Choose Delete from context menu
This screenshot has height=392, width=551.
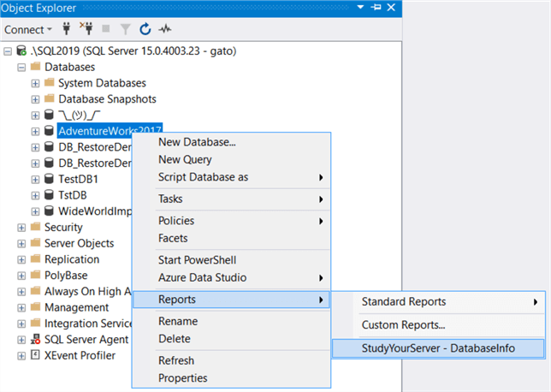231,339
